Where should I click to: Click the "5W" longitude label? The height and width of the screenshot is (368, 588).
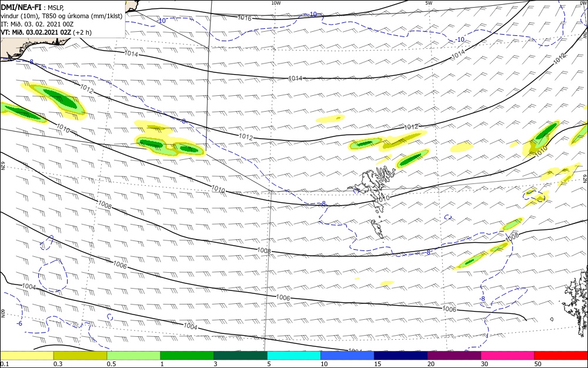tap(429, 3)
